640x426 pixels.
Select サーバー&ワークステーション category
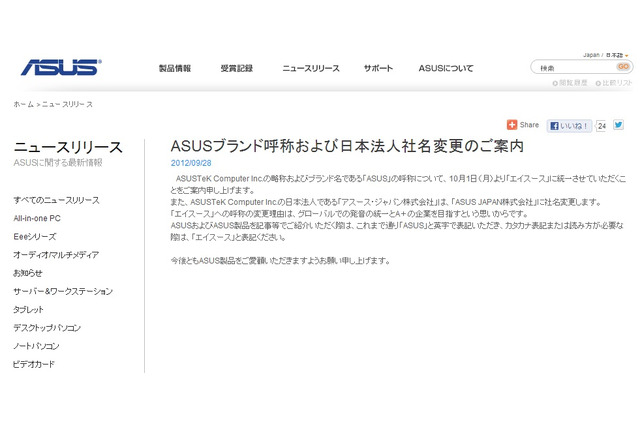click(63, 291)
